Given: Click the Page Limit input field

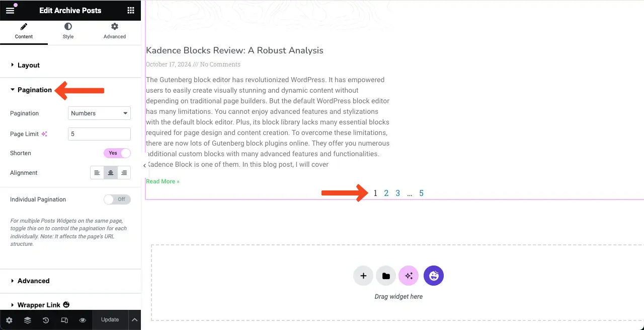Looking at the screenshot, I should [x=99, y=134].
